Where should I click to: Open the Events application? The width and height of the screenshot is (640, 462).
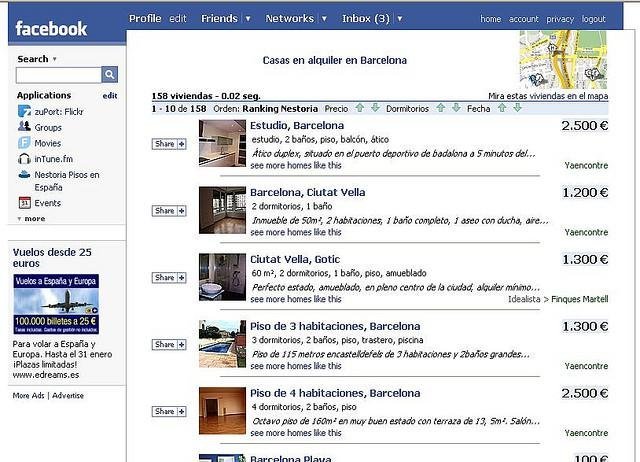click(x=47, y=203)
